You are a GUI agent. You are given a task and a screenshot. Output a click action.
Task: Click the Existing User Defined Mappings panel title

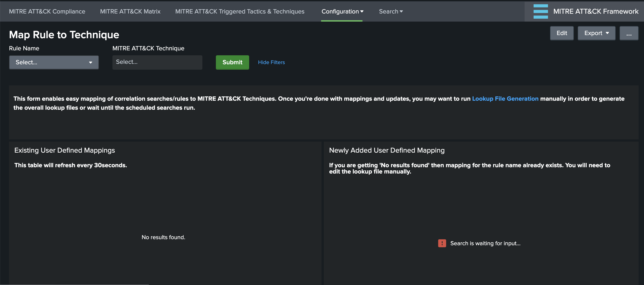tap(65, 150)
